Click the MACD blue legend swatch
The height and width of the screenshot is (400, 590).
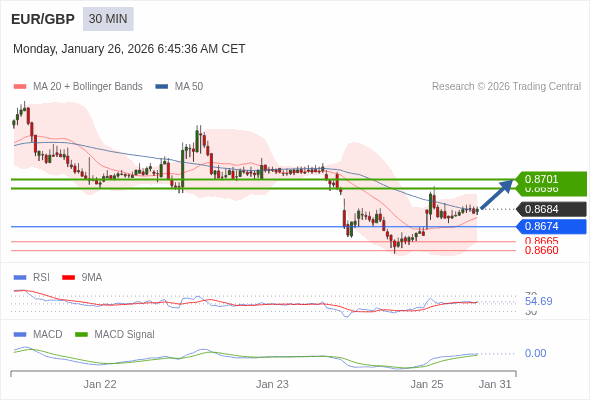(20, 335)
